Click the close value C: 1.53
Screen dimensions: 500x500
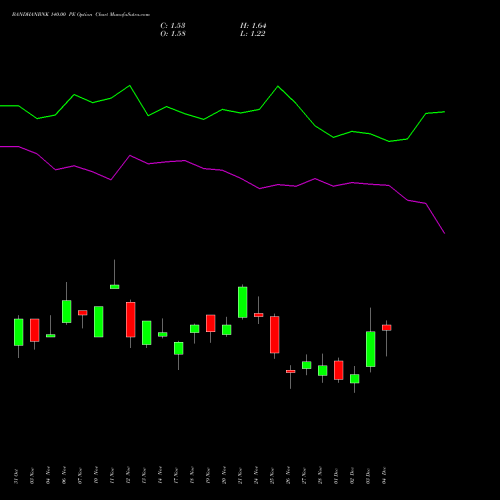pos(173,26)
